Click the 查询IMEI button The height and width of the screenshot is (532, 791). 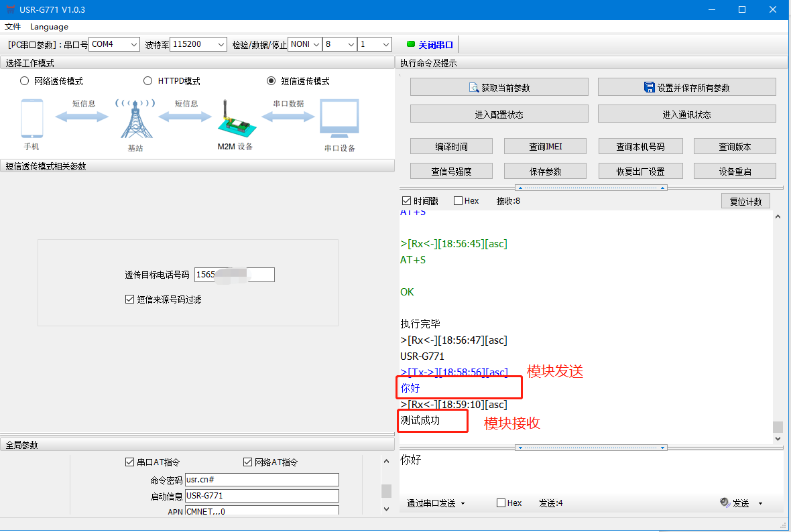[x=545, y=146]
